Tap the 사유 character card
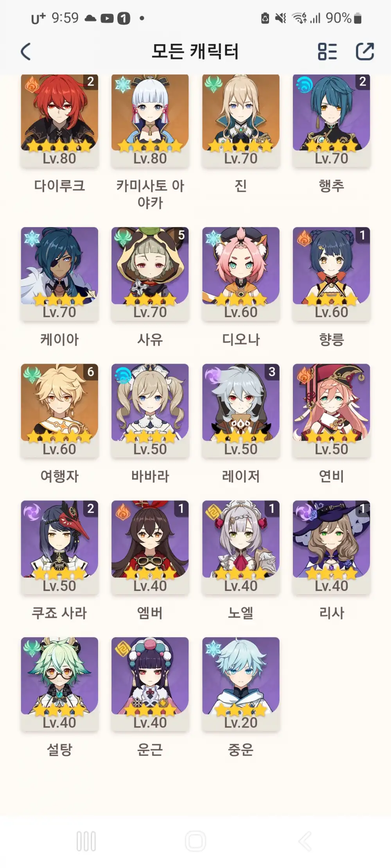 coord(150,274)
